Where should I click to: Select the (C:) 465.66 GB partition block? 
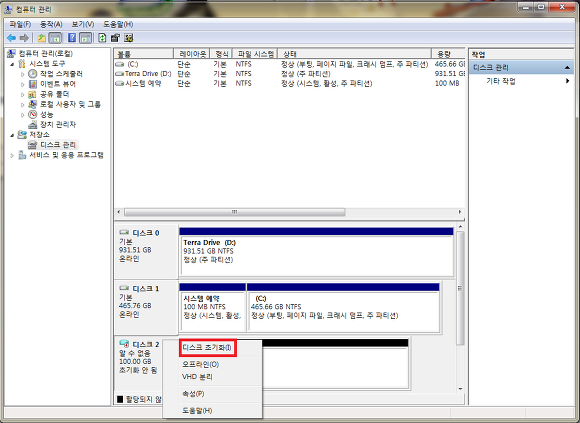coord(343,308)
